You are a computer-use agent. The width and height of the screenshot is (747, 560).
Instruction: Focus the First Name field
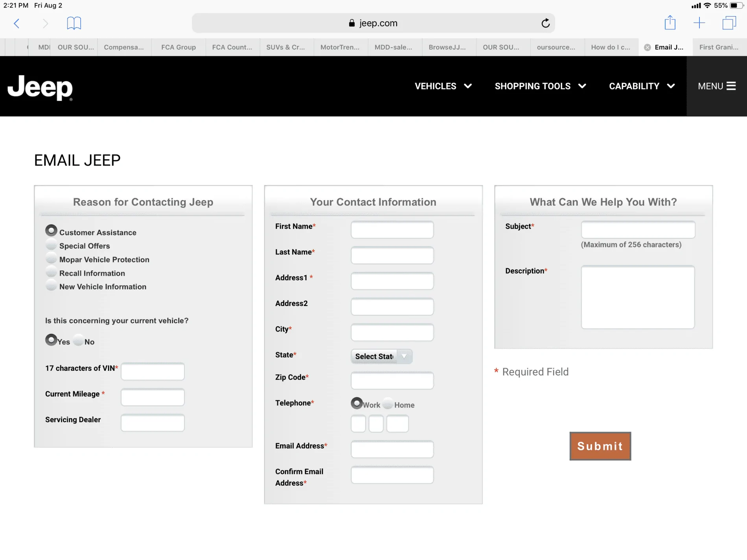392,230
